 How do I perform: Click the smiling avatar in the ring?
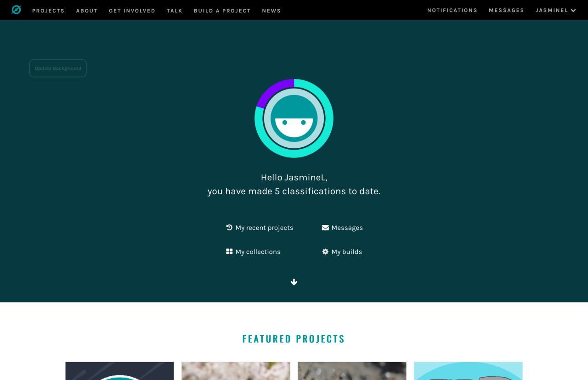point(294,118)
